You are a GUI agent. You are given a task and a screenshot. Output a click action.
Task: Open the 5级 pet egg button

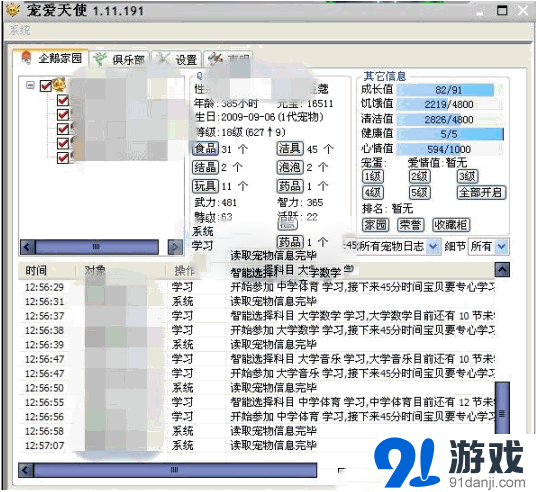420,193
